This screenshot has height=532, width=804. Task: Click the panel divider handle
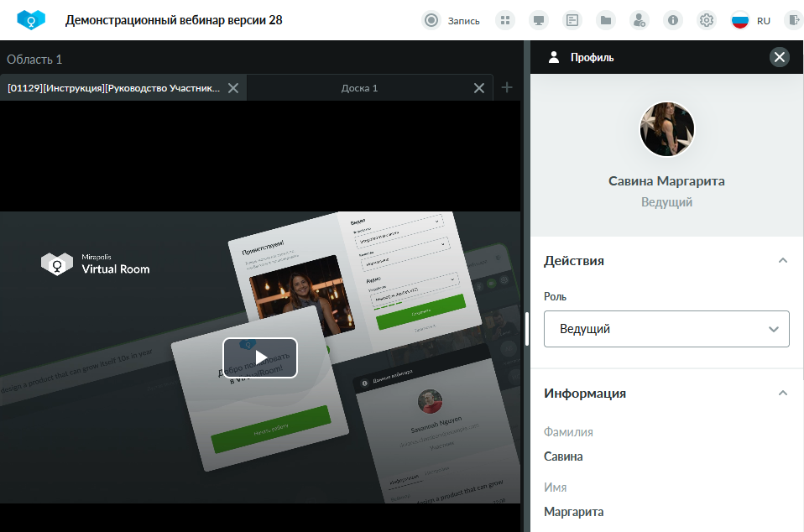click(526, 329)
